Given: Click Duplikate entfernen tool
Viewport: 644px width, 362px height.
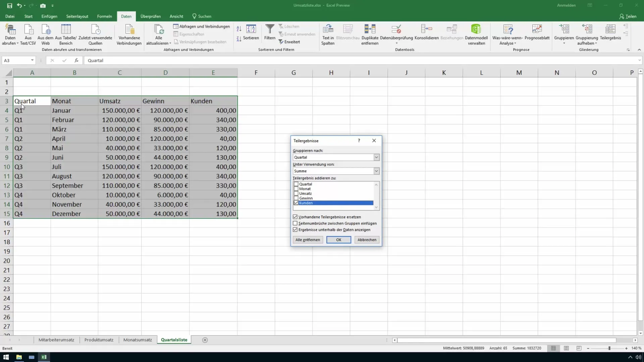Looking at the screenshot, I should click(370, 35).
